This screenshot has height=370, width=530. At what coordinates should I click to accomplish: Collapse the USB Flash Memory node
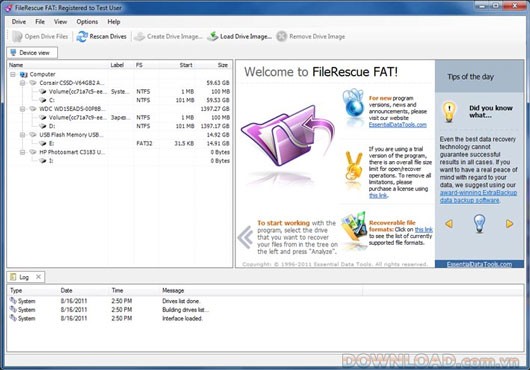point(22,134)
